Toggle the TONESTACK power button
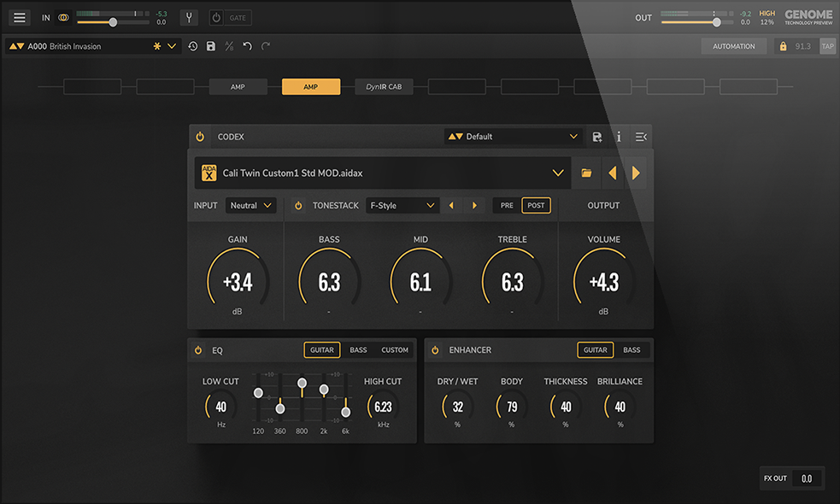The width and height of the screenshot is (840, 504). coord(298,206)
